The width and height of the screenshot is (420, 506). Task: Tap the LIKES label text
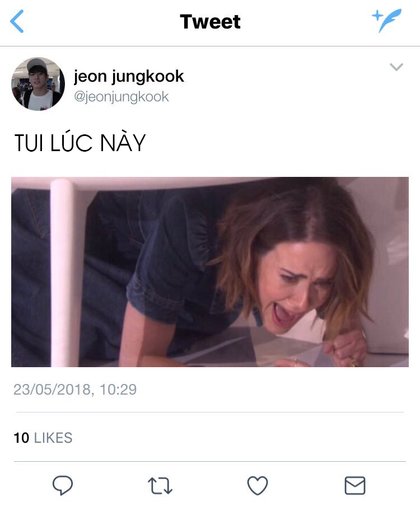coord(53,438)
